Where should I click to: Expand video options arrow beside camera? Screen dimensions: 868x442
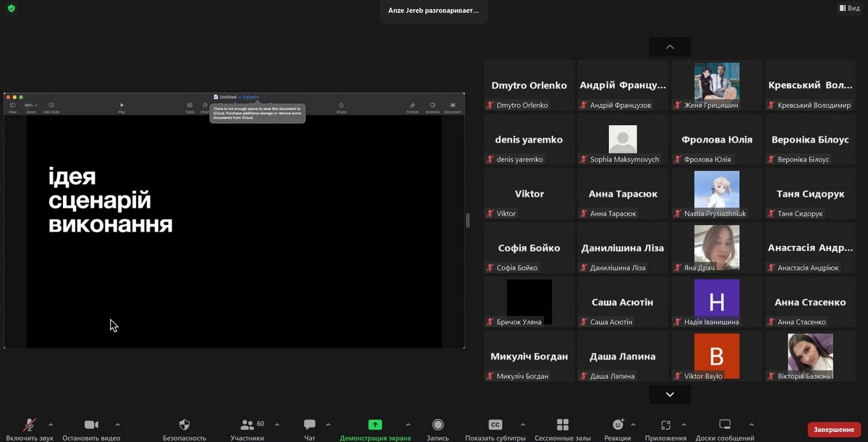(x=118, y=425)
